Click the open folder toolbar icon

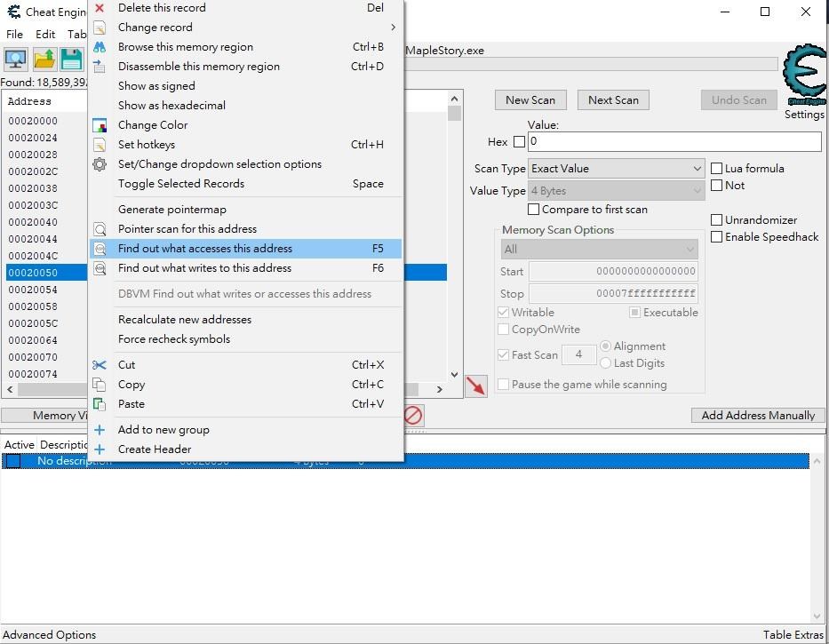(x=44, y=60)
